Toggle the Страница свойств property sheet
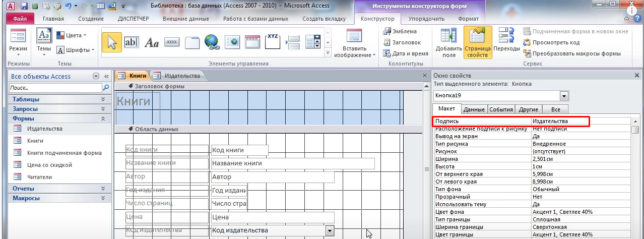 point(477,43)
